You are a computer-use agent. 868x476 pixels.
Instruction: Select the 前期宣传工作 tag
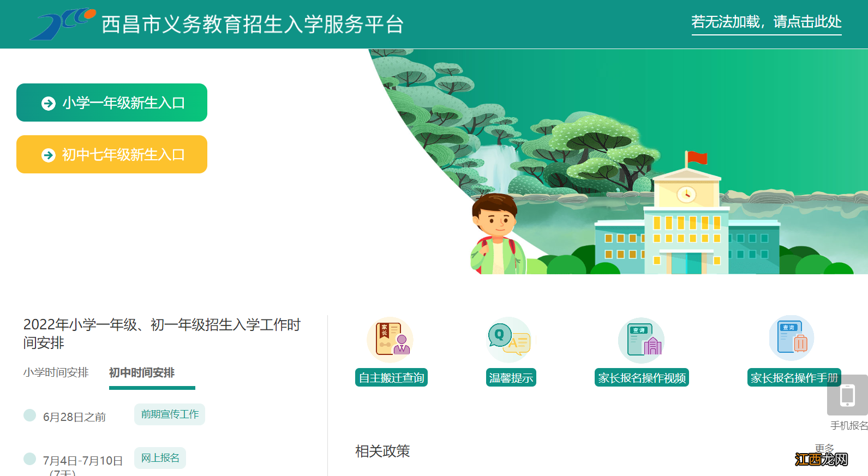coord(170,414)
